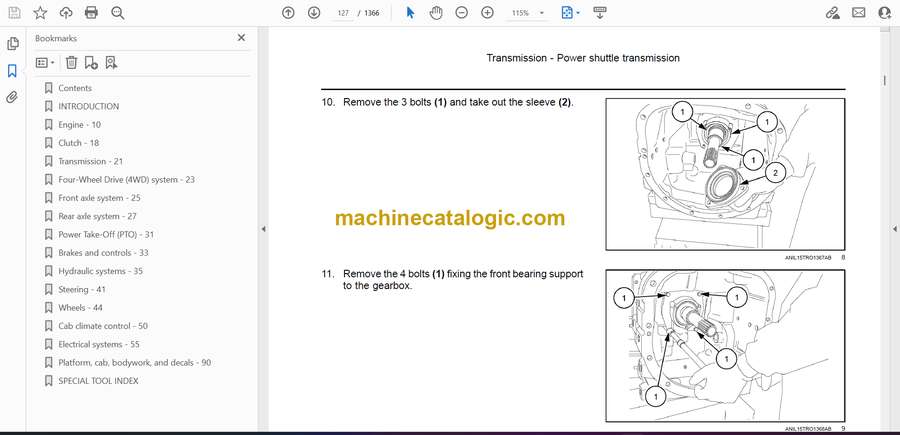Star this file as a favorite
The image size is (900, 435).
tap(40, 13)
